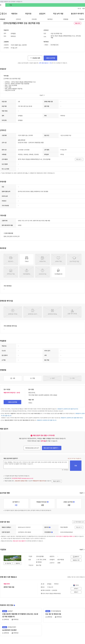The width and height of the screenshot is (85, 644).
Task: Open the 직업 능력 개발 menu
Action: (x=58, y=14)
